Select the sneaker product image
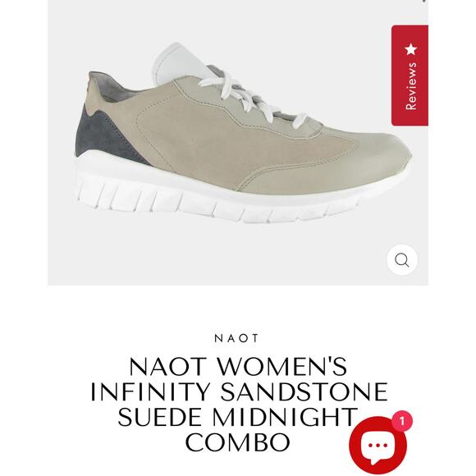476x476 pixels. pos(243,133)
